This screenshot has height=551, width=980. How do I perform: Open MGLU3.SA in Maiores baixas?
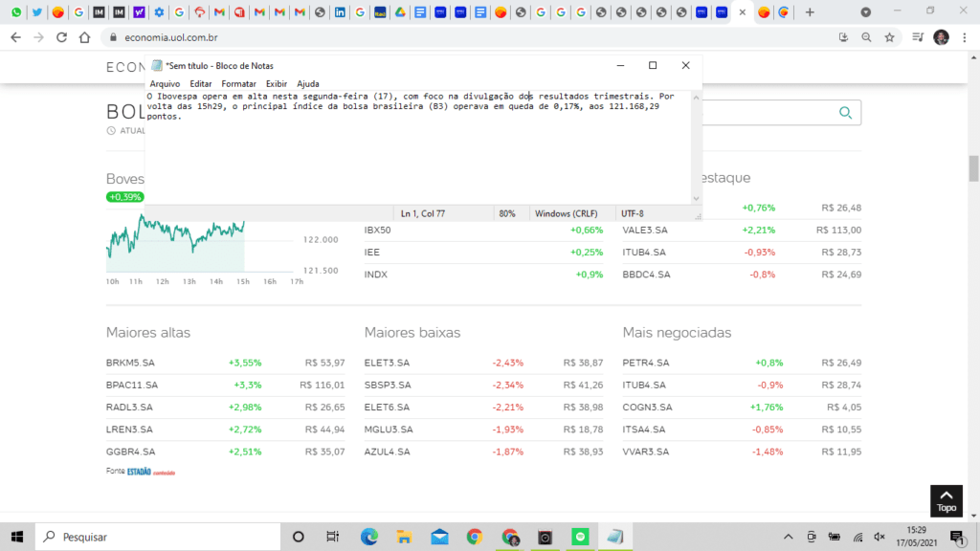click(389, 430)
